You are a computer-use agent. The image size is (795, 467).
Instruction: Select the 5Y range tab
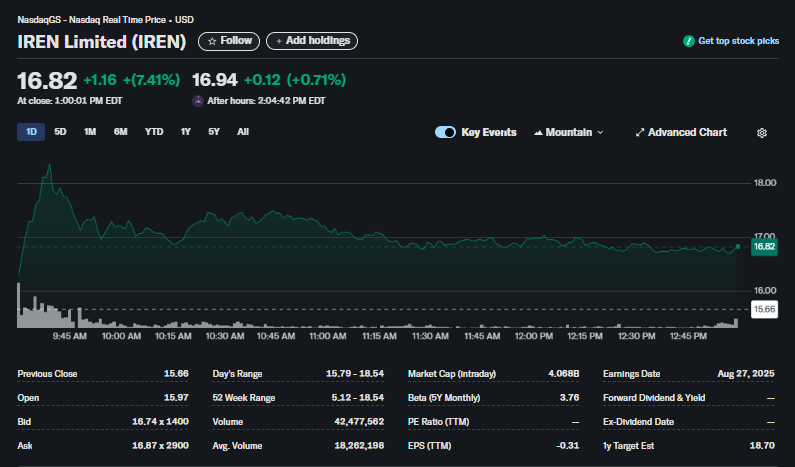click(x=214, y=132)
